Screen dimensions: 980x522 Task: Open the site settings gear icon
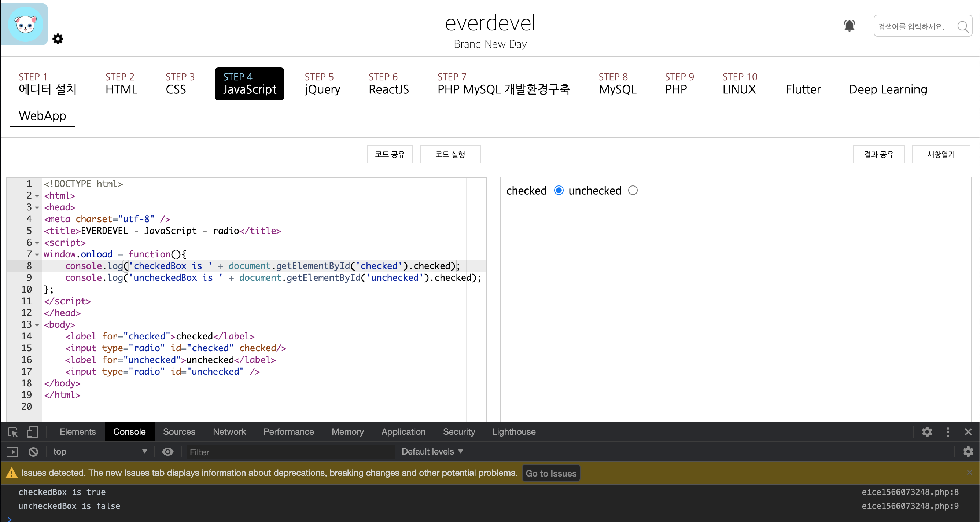(x=58, y=39)
